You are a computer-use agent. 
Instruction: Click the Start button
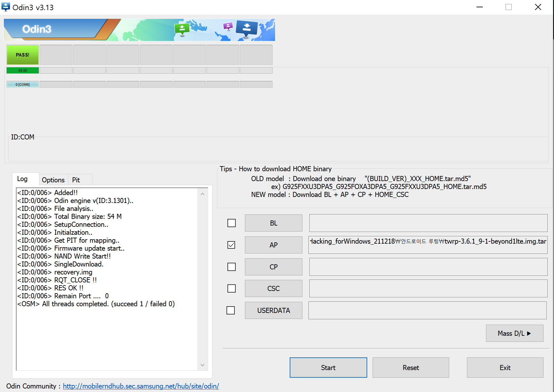coord(328,368)
